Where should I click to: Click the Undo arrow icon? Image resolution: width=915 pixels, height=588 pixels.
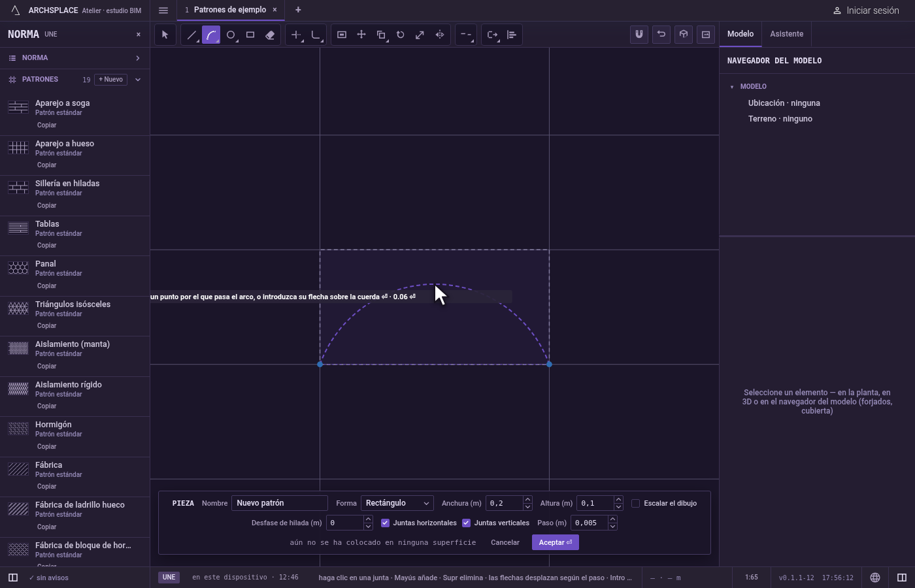coord(661,34)
